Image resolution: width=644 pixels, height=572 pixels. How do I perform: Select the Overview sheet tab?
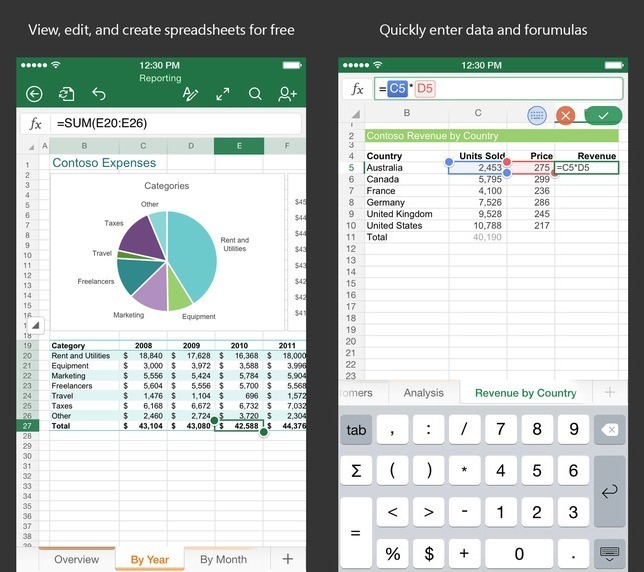(x=76, y=559)
